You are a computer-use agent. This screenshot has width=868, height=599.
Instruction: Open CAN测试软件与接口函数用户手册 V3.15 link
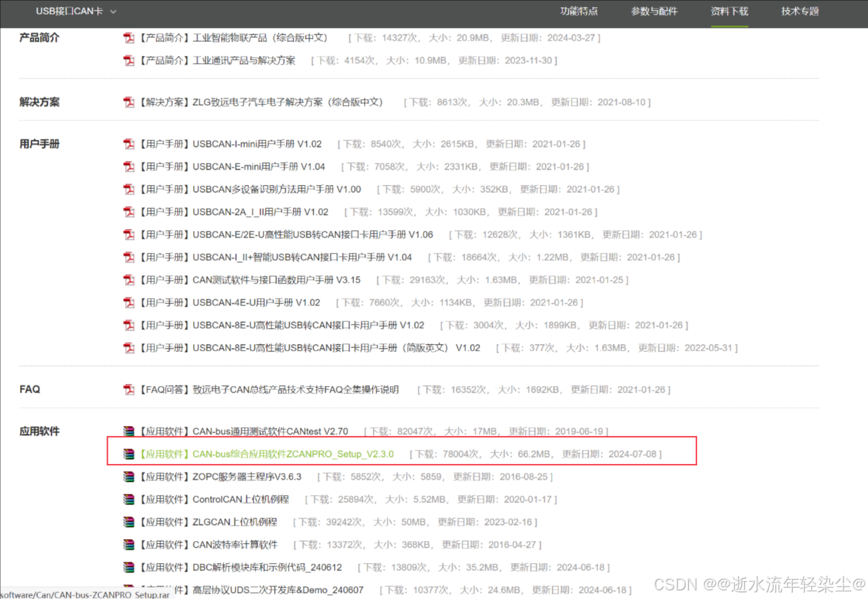click(250, 280)
